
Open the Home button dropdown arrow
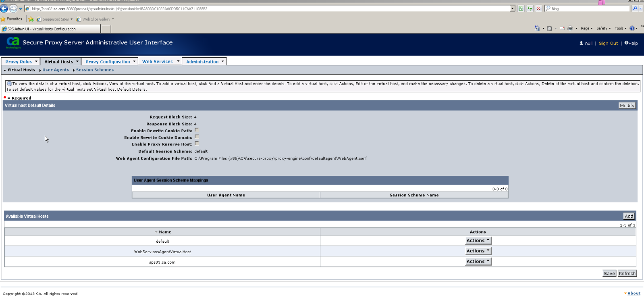543,29
